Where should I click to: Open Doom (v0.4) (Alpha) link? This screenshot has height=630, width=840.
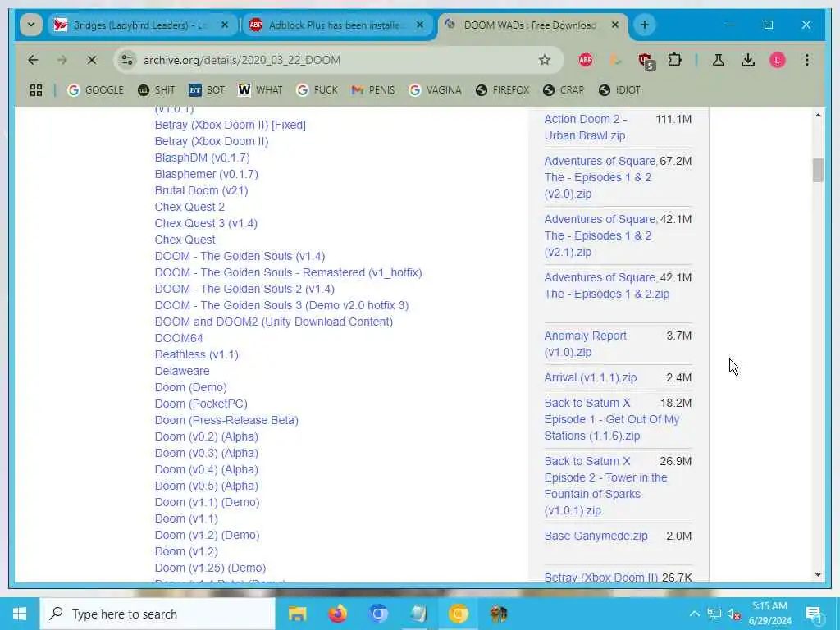(x=206, y=469)
